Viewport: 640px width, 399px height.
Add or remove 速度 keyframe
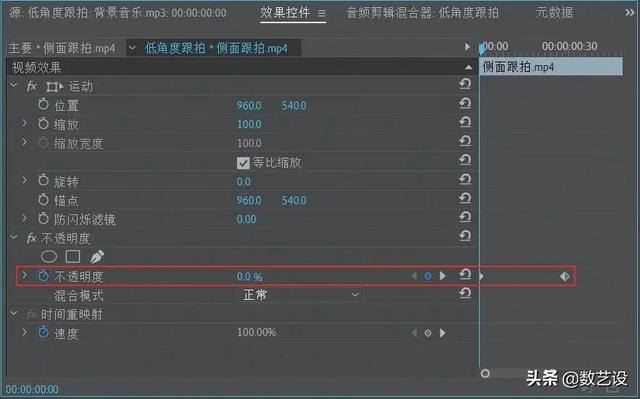pyautogui.click(x=428, y=333)
